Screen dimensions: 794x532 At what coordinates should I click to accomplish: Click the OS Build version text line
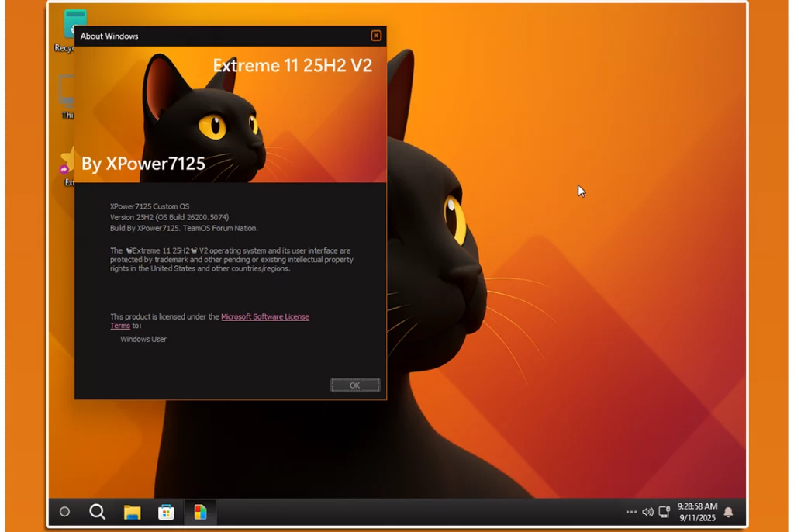(x=169, y=217)
